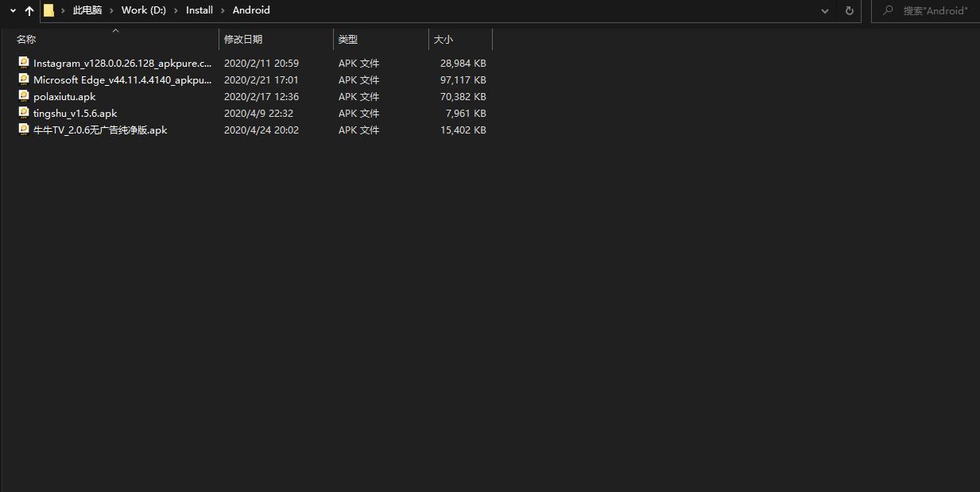This screenshot has width=980, height=492.
Task: Click the Android breadcrumb segment
Action: (x=251, y=10)
